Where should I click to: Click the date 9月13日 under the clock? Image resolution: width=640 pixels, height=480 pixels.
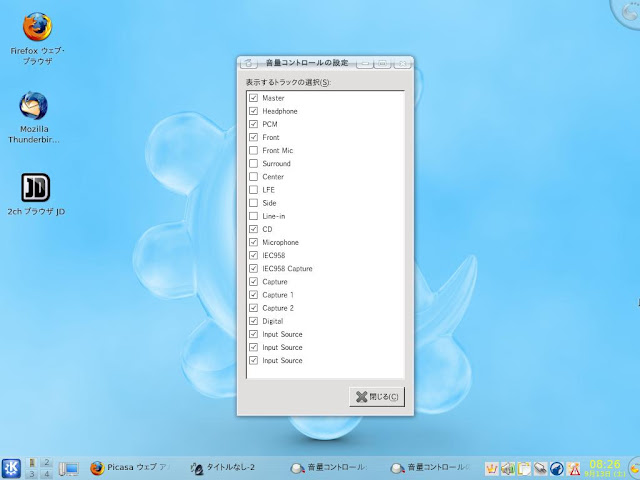605,474
